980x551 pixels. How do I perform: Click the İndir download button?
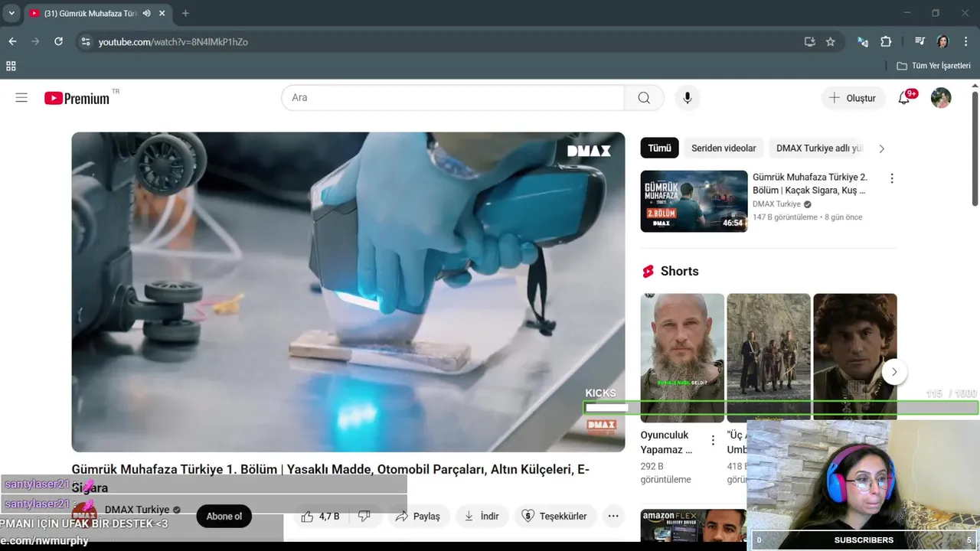[x=482, y=517]
